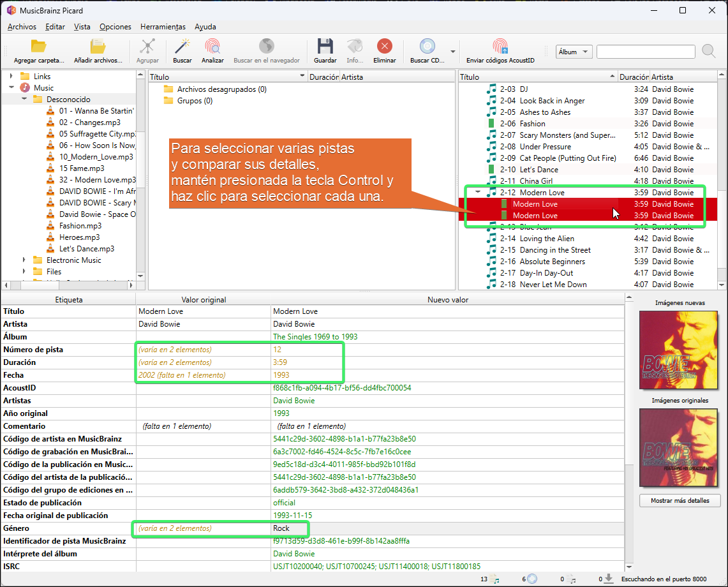Open the Ayuda menu
This screenshot has width=728, height=587.
(205, 27)
